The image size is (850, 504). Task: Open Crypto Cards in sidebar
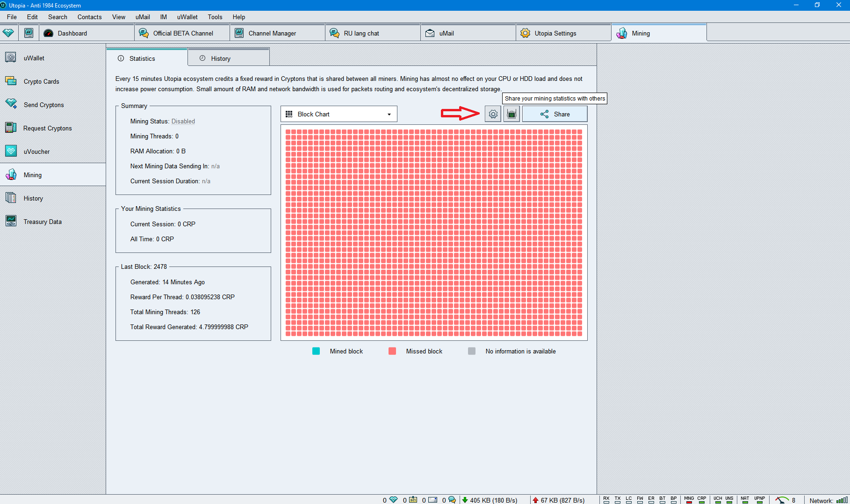41,81
